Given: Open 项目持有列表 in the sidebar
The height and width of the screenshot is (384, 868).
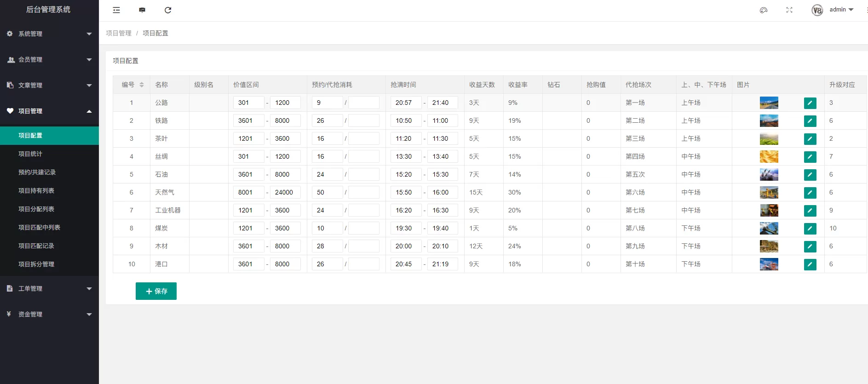Looking at the screenshot, I should click(x=36, y=191).
